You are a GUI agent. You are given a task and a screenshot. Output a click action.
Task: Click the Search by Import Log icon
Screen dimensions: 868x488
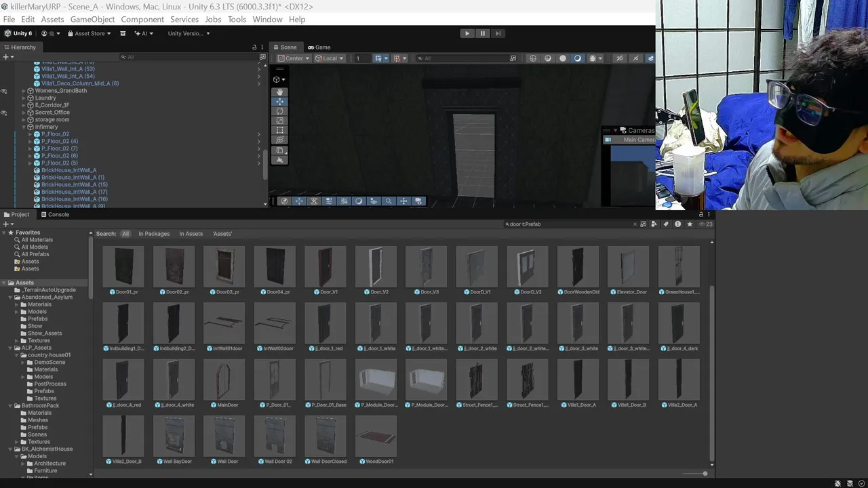pyautogui.click(x=677, y=224)
